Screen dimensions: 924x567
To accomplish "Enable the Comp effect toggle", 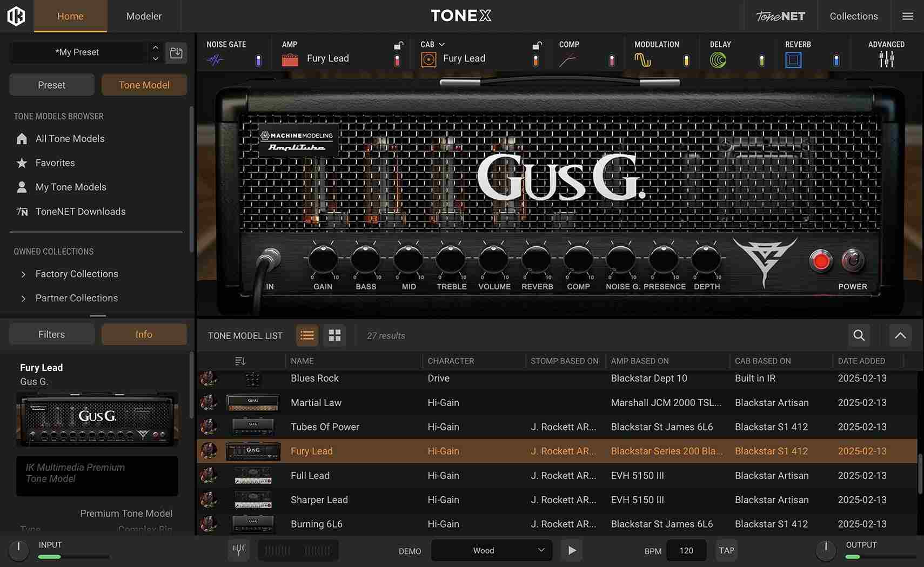I will point(611,60).
